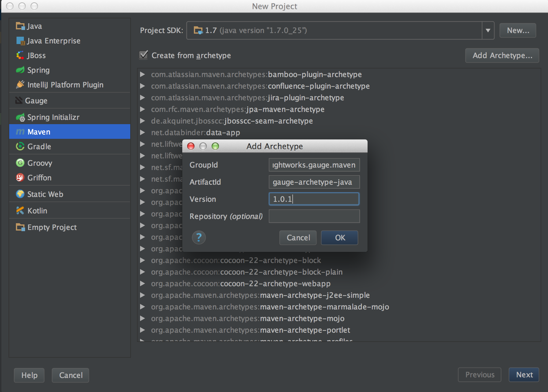Expand the maven-archetype-portlet entry
The image size is (548, 392).
(x=142, y=330)
